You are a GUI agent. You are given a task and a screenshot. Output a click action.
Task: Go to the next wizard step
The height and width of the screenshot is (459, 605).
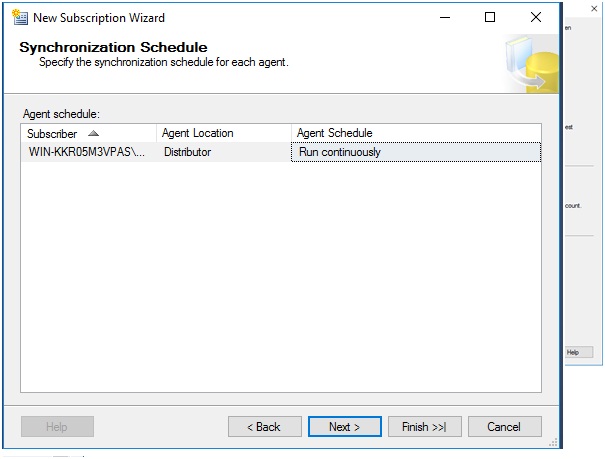[344, 427]
